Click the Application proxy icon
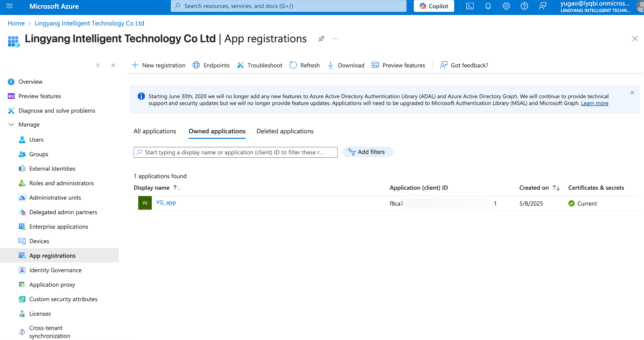 point(22,285)
